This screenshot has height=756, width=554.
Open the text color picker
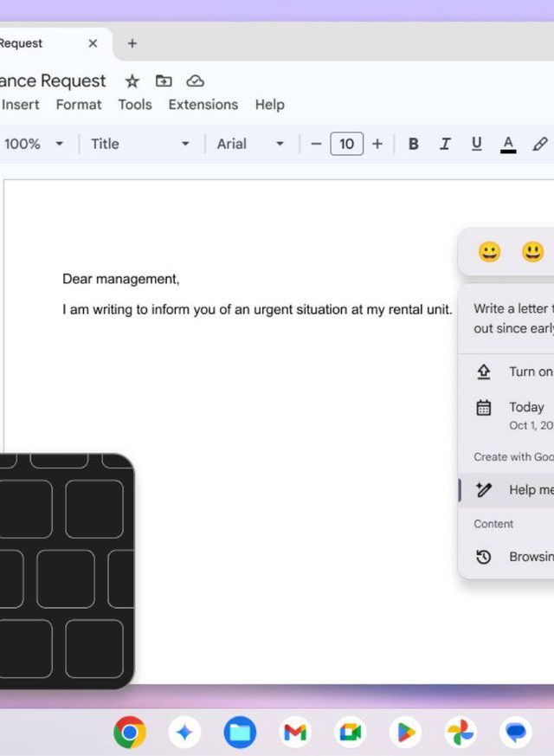pyautogui.click(x=508, y=144)
